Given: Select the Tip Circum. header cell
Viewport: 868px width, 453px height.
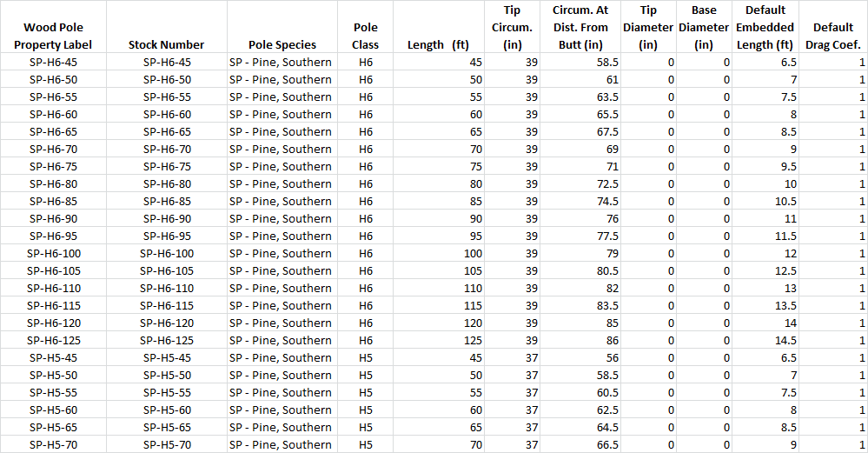Looking at the screenshot, I should coord(512,27).
